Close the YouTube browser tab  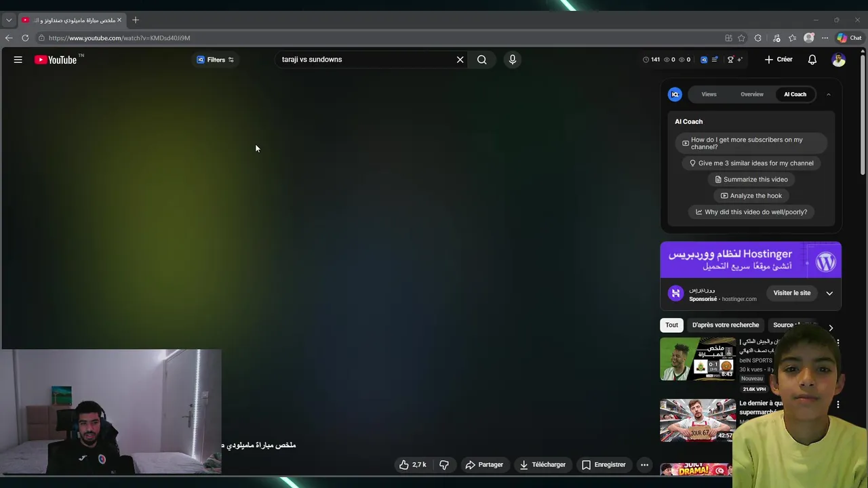[x=119, y=20]
